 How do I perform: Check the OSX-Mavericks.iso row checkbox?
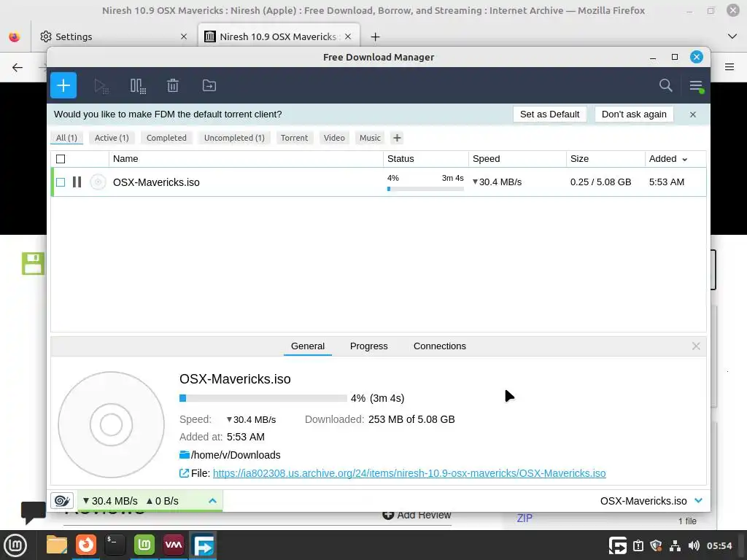pyautogui.click(x=61, y=182)
